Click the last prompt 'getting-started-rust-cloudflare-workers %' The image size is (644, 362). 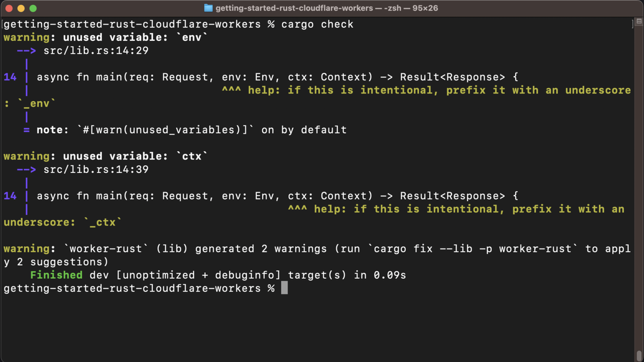click(x=139, y=288)
